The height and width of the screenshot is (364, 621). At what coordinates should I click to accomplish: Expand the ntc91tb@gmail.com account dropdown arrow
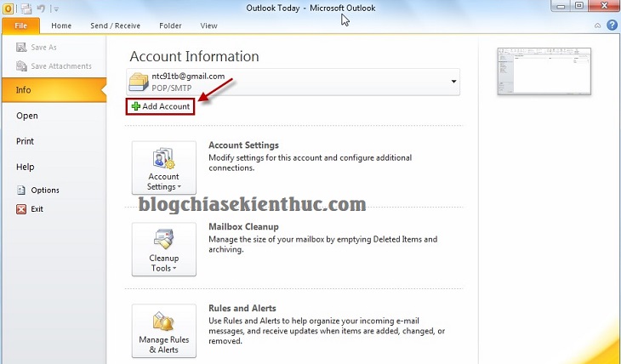tap(453, 82)
